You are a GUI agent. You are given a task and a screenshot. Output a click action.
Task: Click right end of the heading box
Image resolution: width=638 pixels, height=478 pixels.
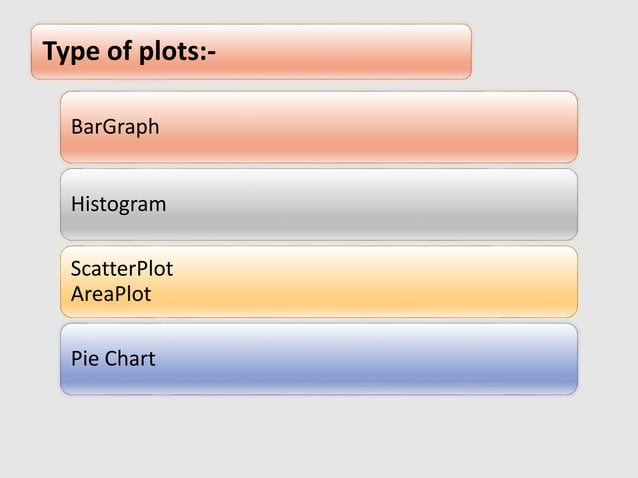[x=458, y=51]
